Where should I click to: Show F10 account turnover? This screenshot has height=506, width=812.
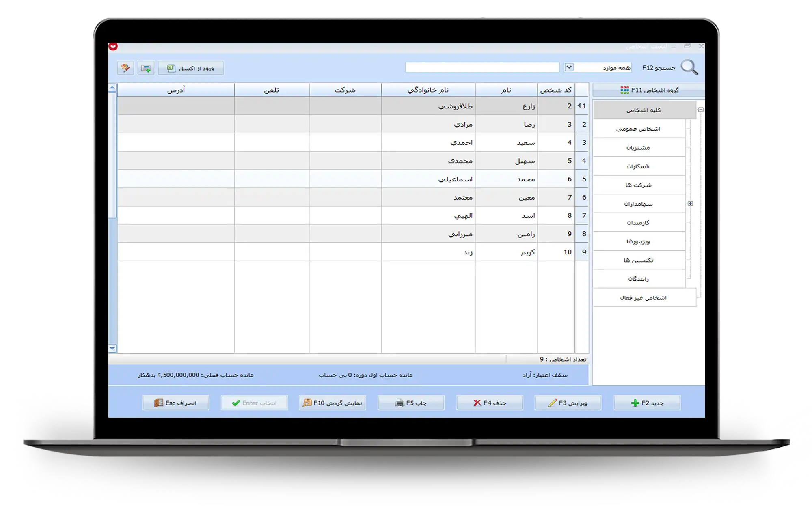[333, 403]
